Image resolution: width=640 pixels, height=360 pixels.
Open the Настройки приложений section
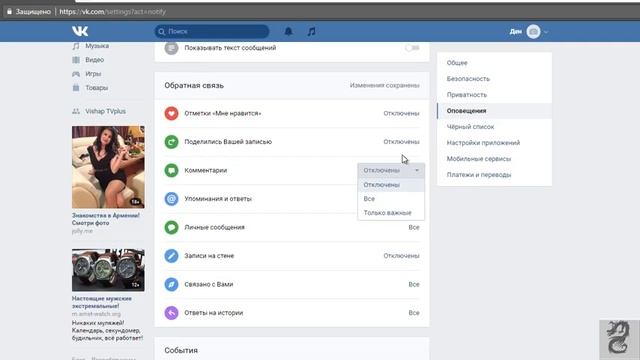click(494, 143)
